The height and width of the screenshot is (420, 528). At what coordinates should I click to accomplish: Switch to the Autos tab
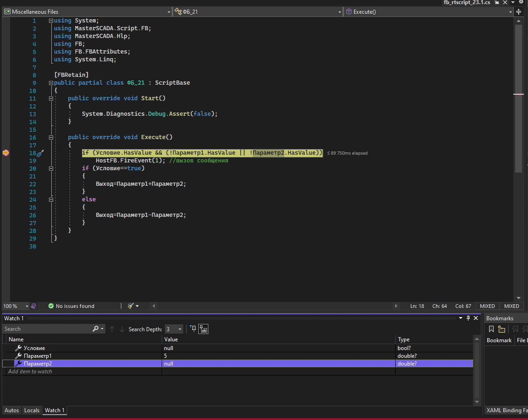[12, 410]
